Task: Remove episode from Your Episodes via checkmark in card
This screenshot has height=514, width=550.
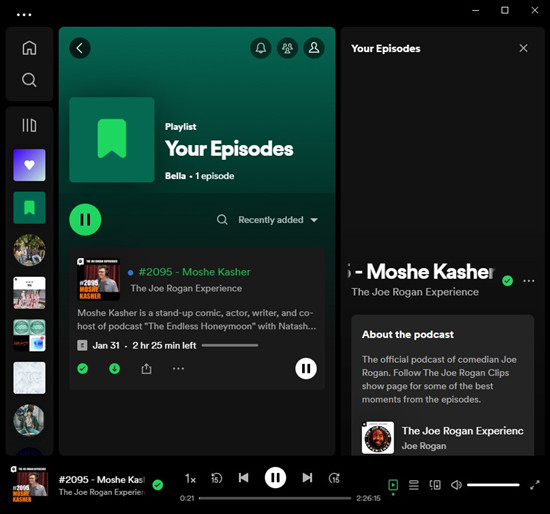Action: tap(82, 369)
